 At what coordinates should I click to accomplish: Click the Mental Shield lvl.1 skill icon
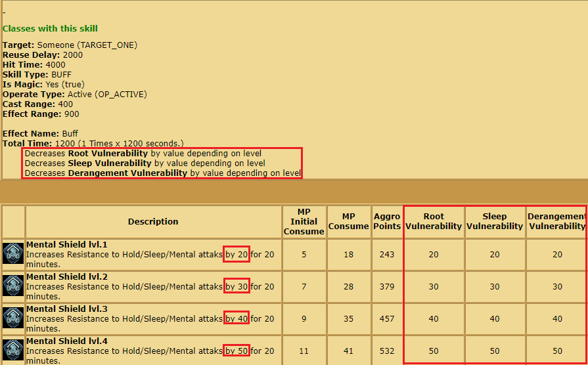13,254
